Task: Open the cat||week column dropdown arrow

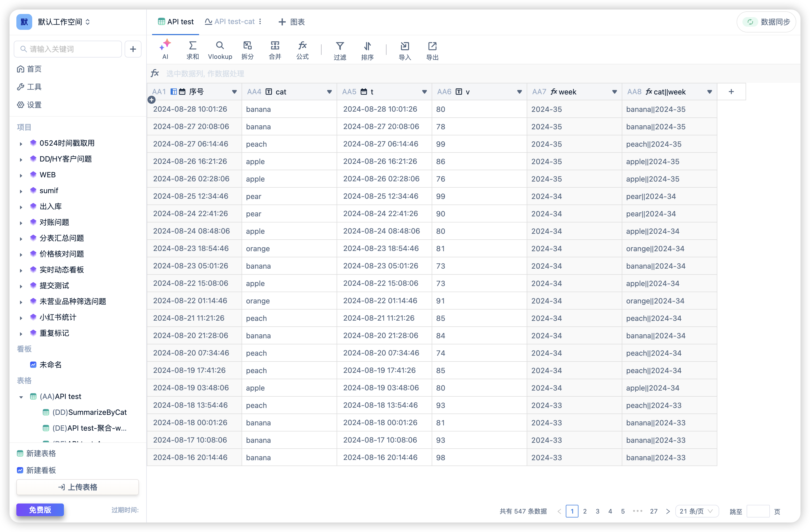Action: (x=710, y=92)
